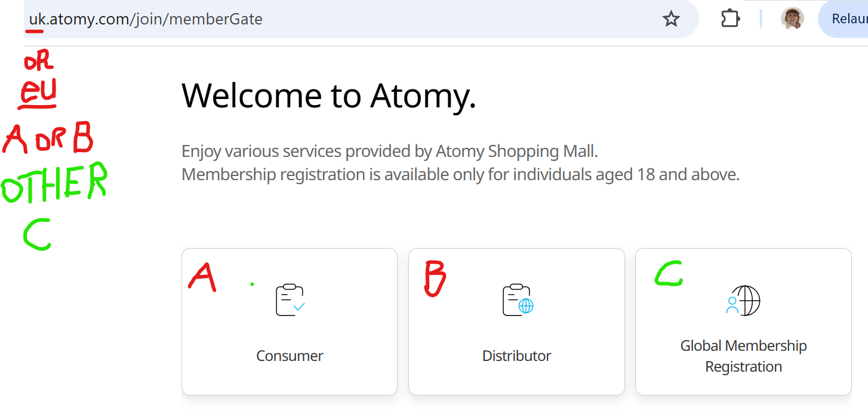Click the Welcome to Atomy heading

tap(328, 95)
